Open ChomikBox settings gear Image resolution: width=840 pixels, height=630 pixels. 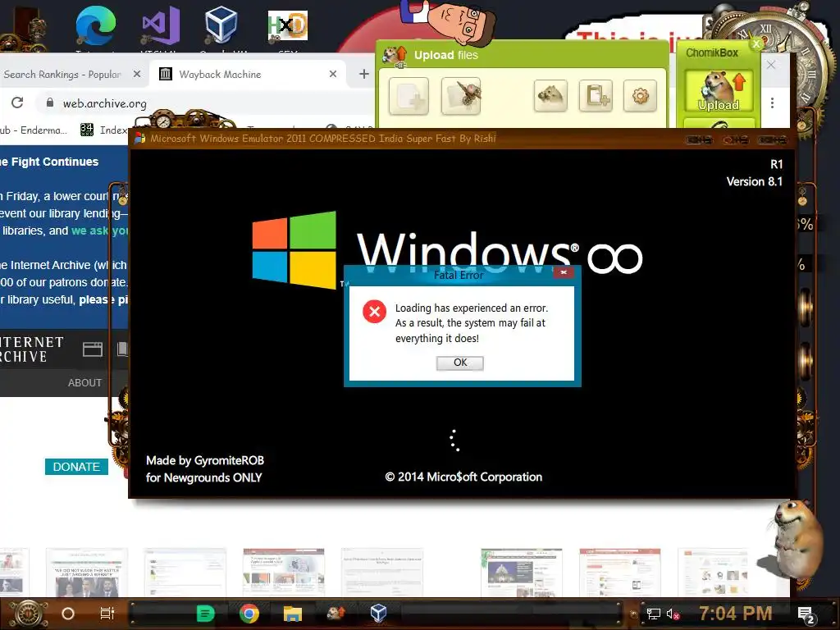(x=640, y=96)
